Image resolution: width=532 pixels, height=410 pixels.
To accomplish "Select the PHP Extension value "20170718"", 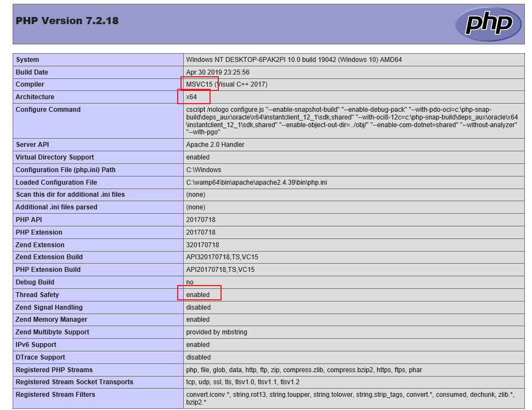I will pos(201,232).
